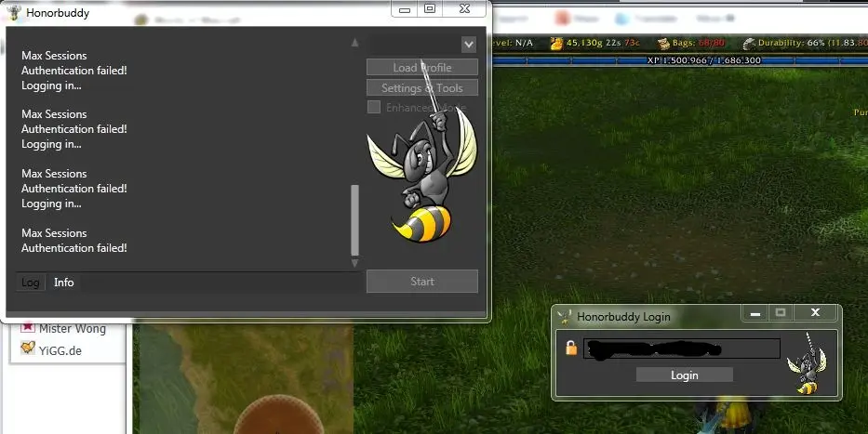The image size is (868, 434).
Task: Click the Honorbuddy Login title bar icon
Action: 565,317
